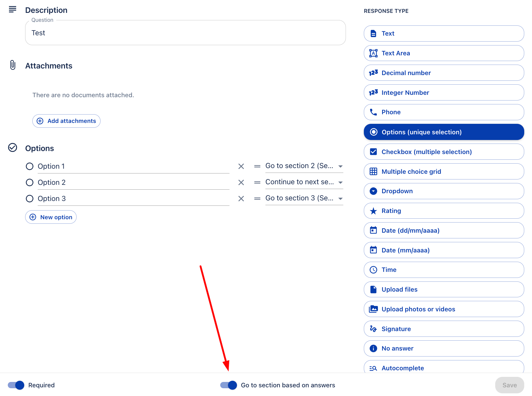Remove Option 1 with its X icon
The image size is (532, 396).
coord(241,166)
